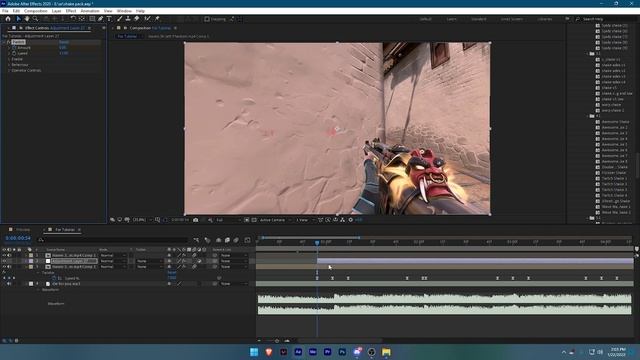640x360 pixels.
Task: Click the motion blur enable icon
Action: [236, 240]
